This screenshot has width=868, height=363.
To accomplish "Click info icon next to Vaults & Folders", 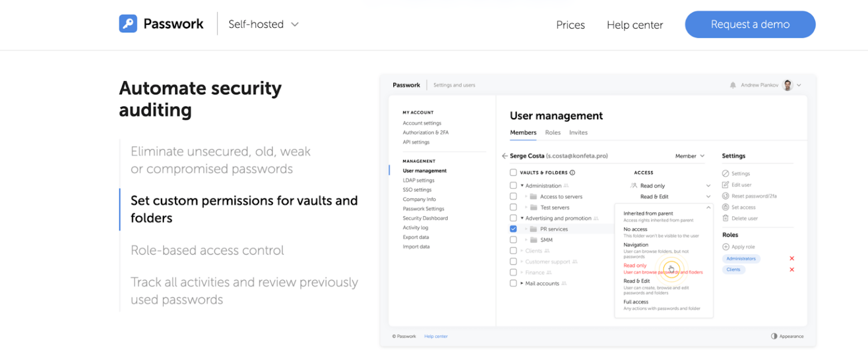I will coord(572,173).
